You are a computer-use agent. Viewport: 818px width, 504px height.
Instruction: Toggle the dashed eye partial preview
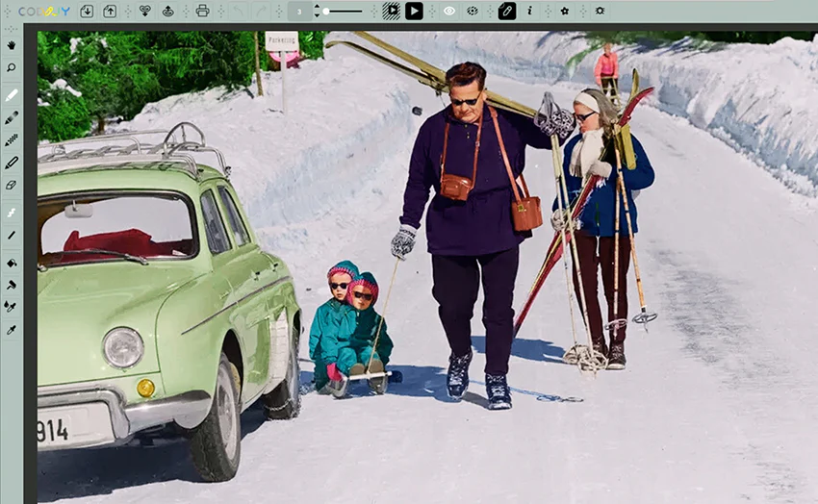(473, 11)
